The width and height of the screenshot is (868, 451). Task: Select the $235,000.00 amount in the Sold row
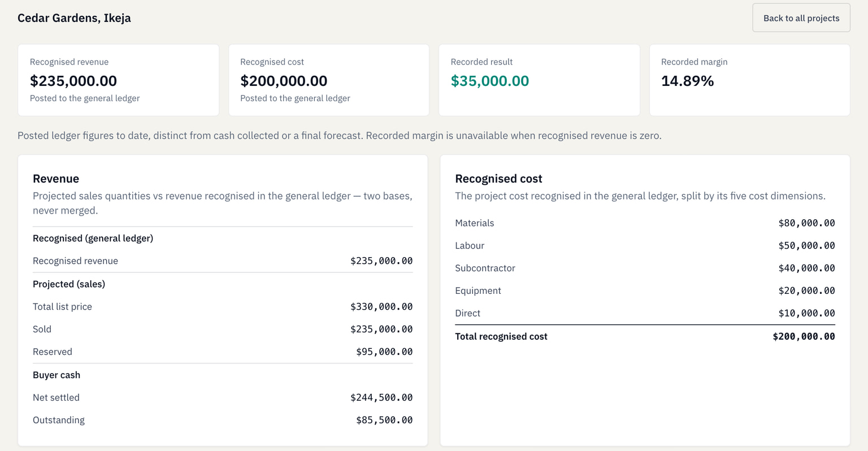tap(381, 329)
